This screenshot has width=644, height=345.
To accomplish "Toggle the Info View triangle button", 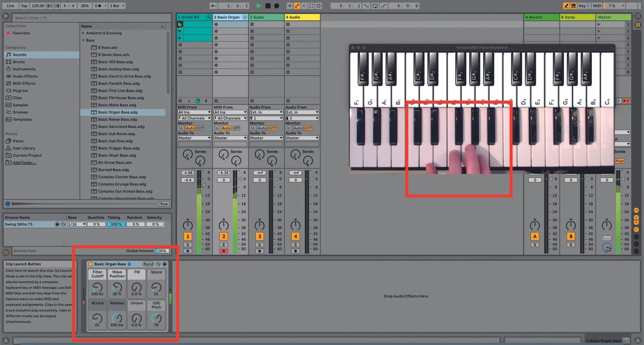I will 5,340.
